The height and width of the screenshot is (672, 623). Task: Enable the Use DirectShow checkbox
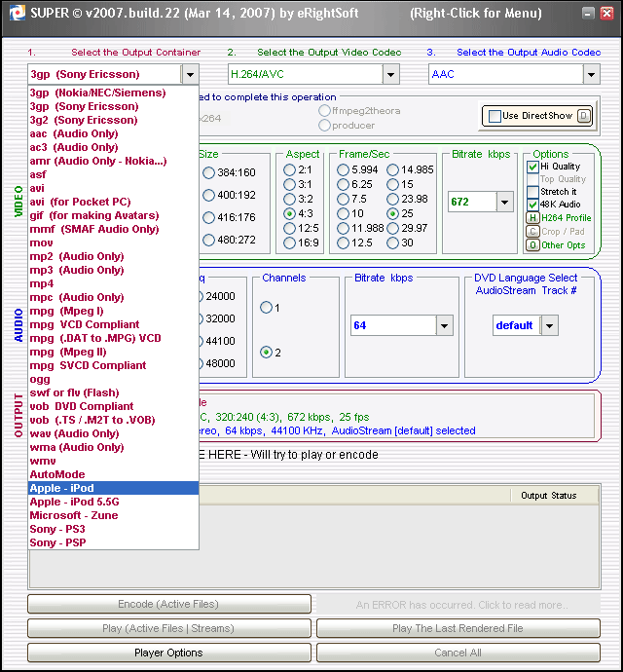click(495, 116)
